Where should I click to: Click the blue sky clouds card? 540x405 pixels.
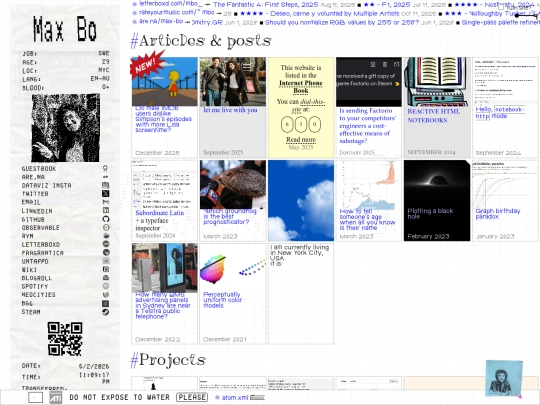click(x=301, y=200)
